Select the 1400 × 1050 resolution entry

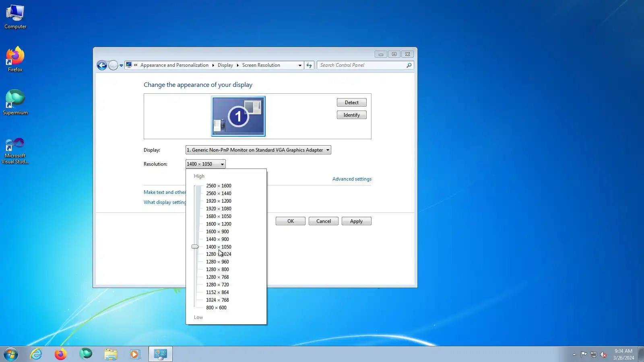219,247
